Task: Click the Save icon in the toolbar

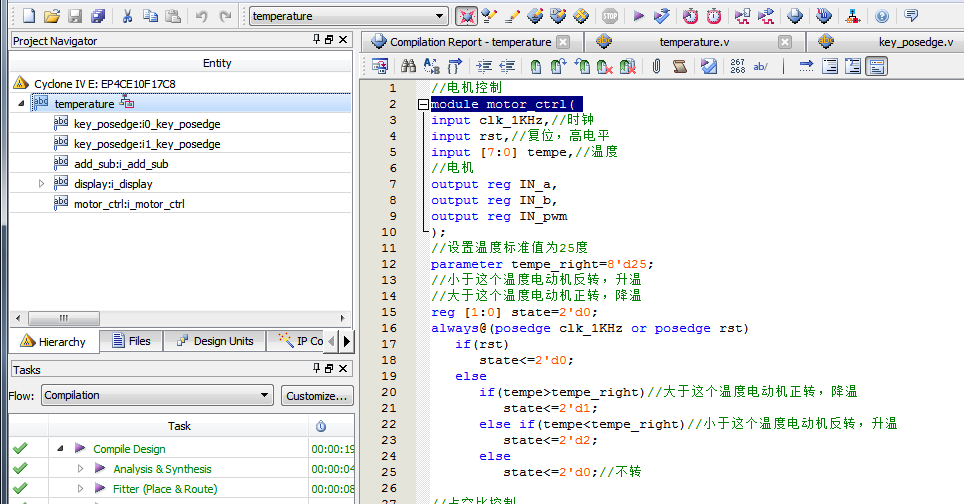Action: (x=76, y=16)
